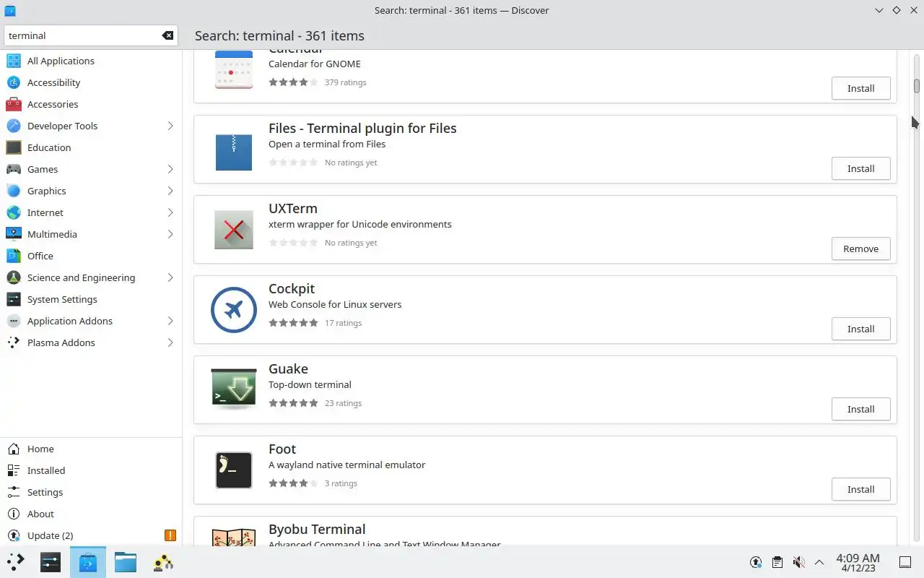
Task: Show hidden system tray icons
Action: (x=819, y=562)
